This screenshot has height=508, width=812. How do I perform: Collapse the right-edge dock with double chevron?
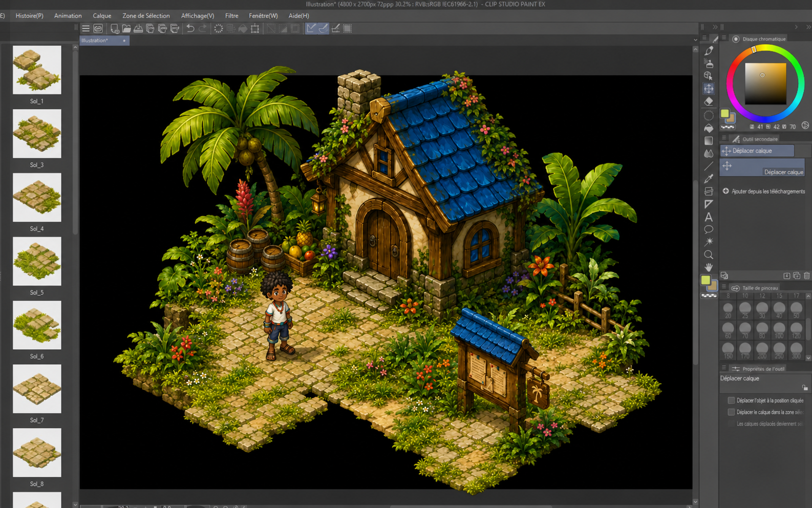(x=808, y=27)
